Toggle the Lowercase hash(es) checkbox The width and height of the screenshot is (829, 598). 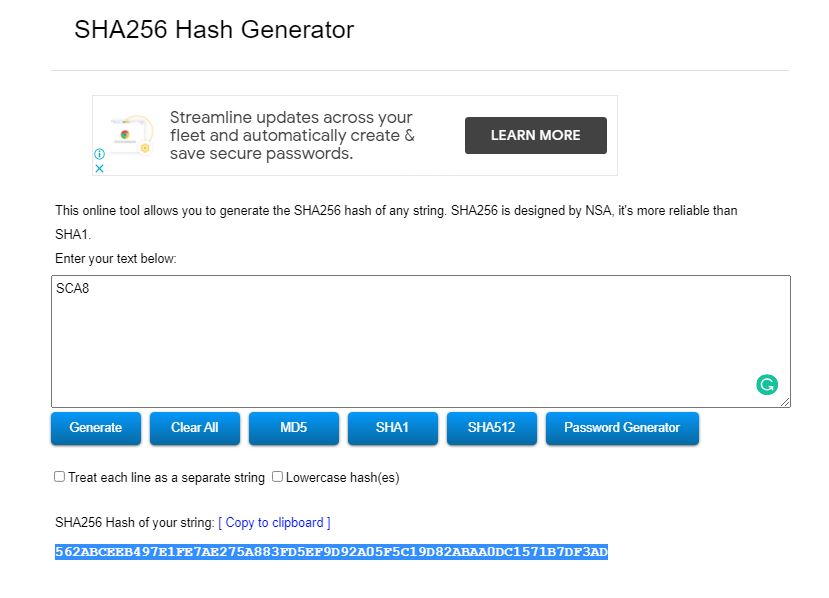[x=278, y=476]
